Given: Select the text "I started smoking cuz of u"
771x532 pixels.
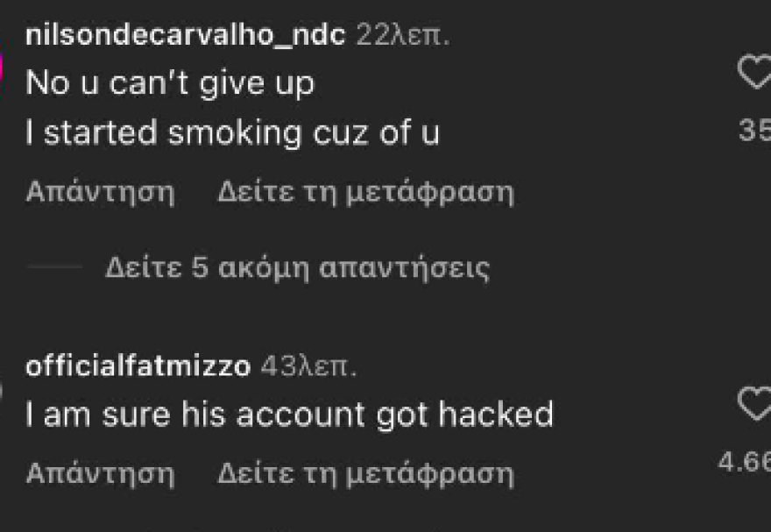Looking at the screenshot, I should (x=232, y=132).
